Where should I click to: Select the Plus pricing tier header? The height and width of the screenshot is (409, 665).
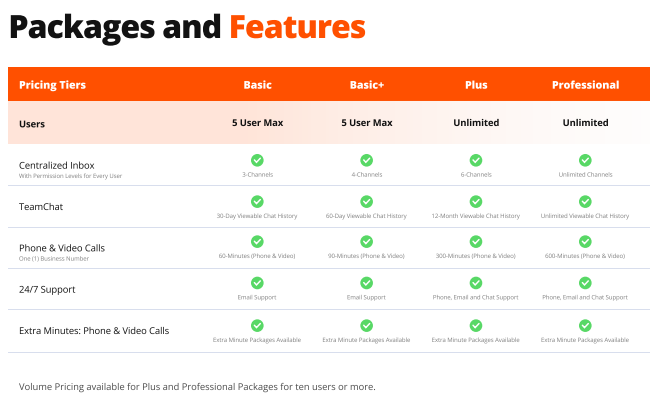[476, 85]
